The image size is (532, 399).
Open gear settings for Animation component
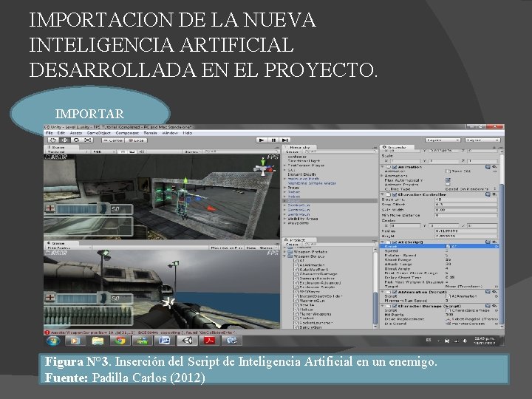[x=494, y=167]
